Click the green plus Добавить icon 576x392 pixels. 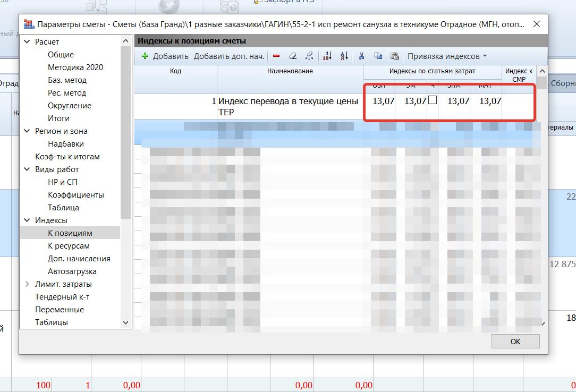pyautogui.click(x=145, y=56)
